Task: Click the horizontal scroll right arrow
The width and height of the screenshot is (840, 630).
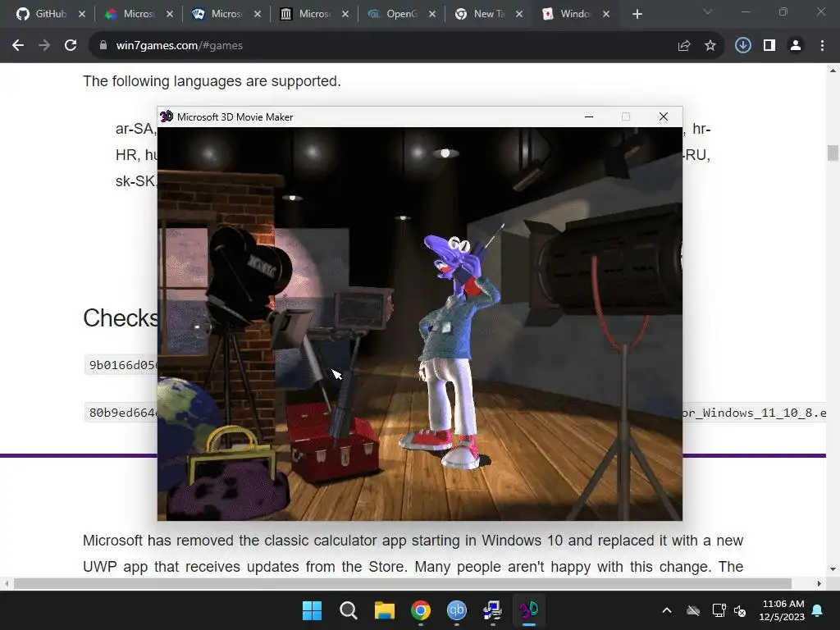Action: (x=819, y=583)
